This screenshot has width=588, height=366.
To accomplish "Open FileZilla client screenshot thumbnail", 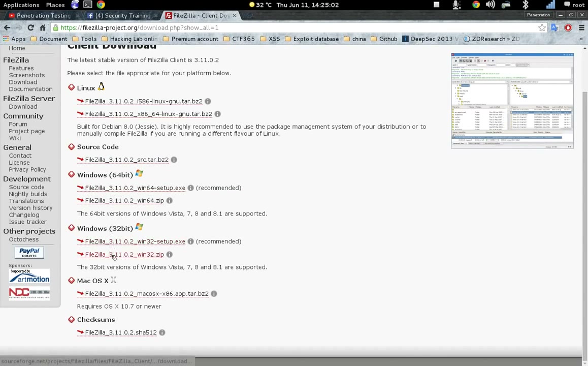I will coord(512,101).
